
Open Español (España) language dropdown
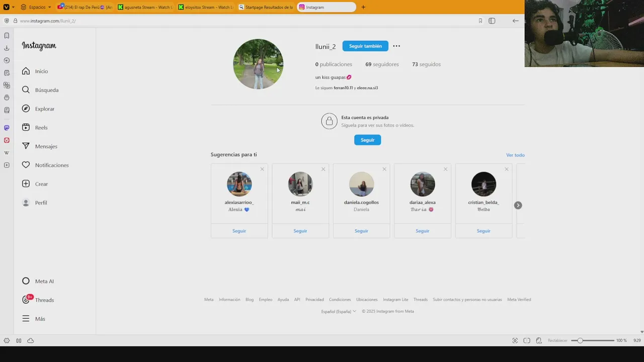click(339, 311)
